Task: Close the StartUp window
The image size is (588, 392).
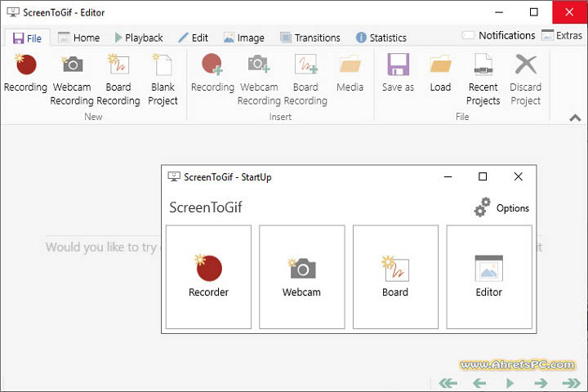Action: [x=518, y=176]
